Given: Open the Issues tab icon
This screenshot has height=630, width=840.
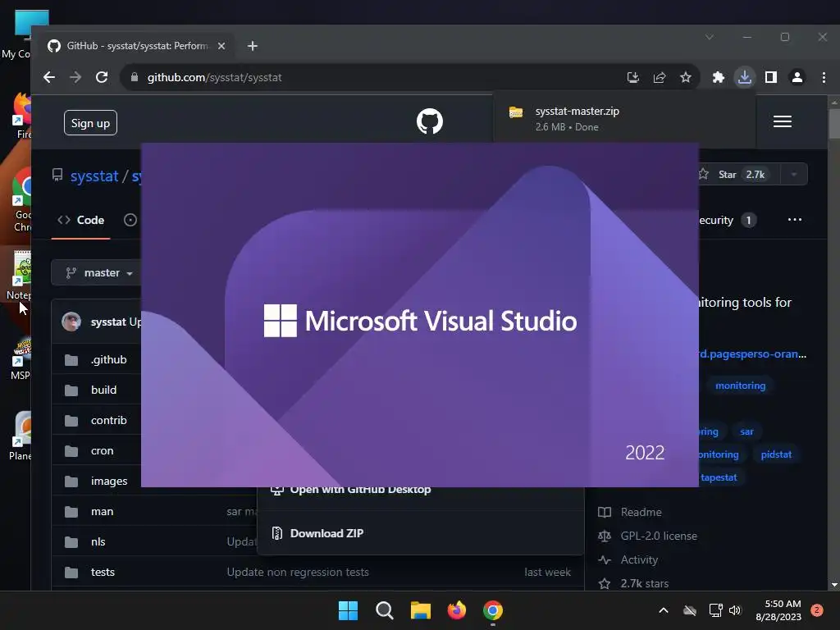Looking at the screenshot, I should tap(130, 220).
